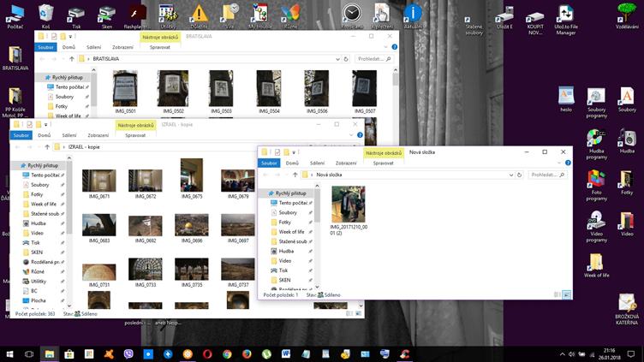The width and height of the screenshot is (644, 362).
Task: Open the Sdílení tab in Nová složka window
Action: point(317,163)
